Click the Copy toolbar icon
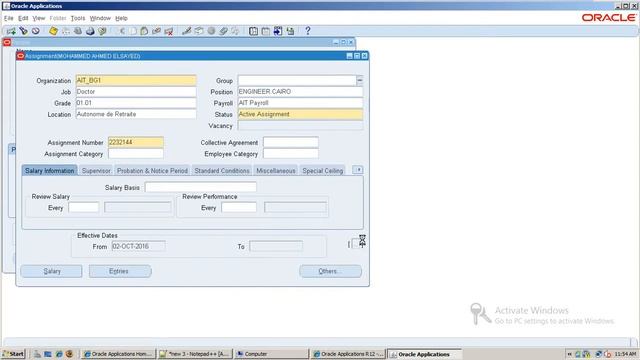Image resolution: width=640 pixels, height=360 pixels. click(x=133, y=31)
